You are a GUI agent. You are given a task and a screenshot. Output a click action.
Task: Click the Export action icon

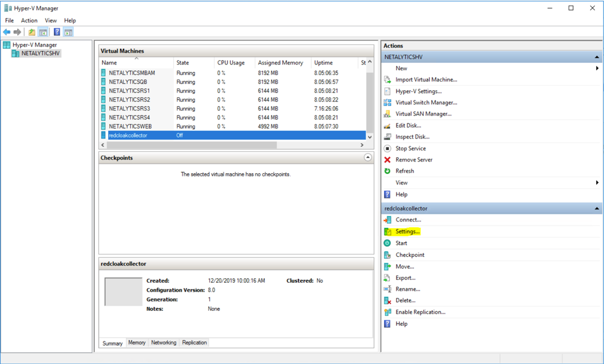[x=388, y=278]
